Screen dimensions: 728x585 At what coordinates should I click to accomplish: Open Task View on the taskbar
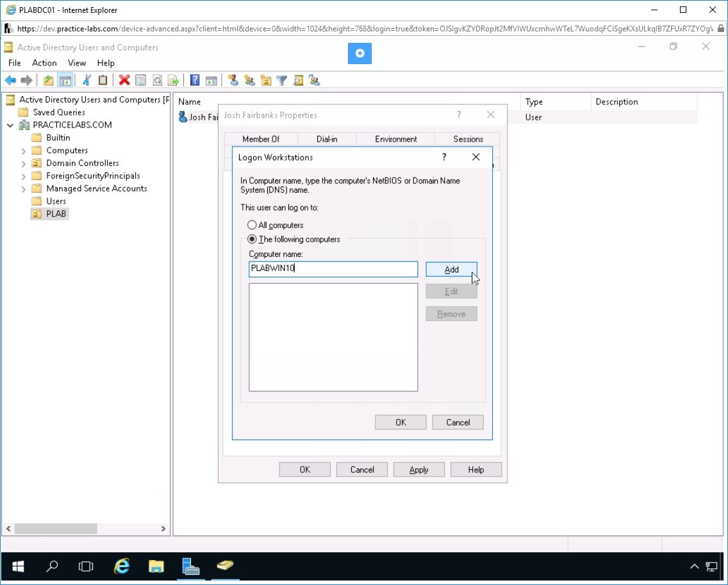[x=86, y=566]
